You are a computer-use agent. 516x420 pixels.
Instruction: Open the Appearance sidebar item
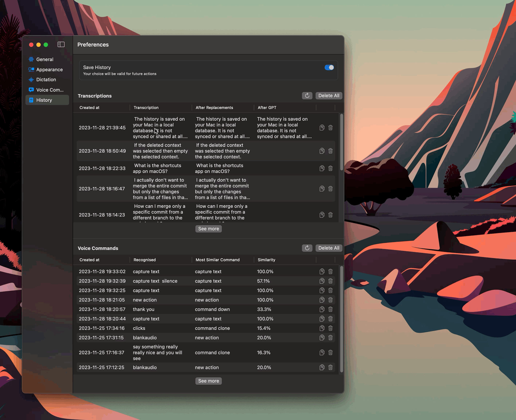click(x=49, y=69)
